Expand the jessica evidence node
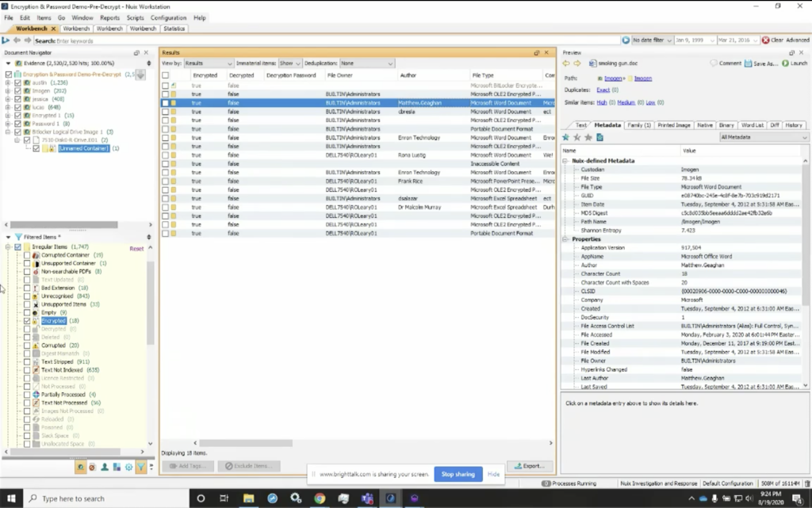Screen dimensions: 812x508 pyautogui.click(x=8, y=99)
